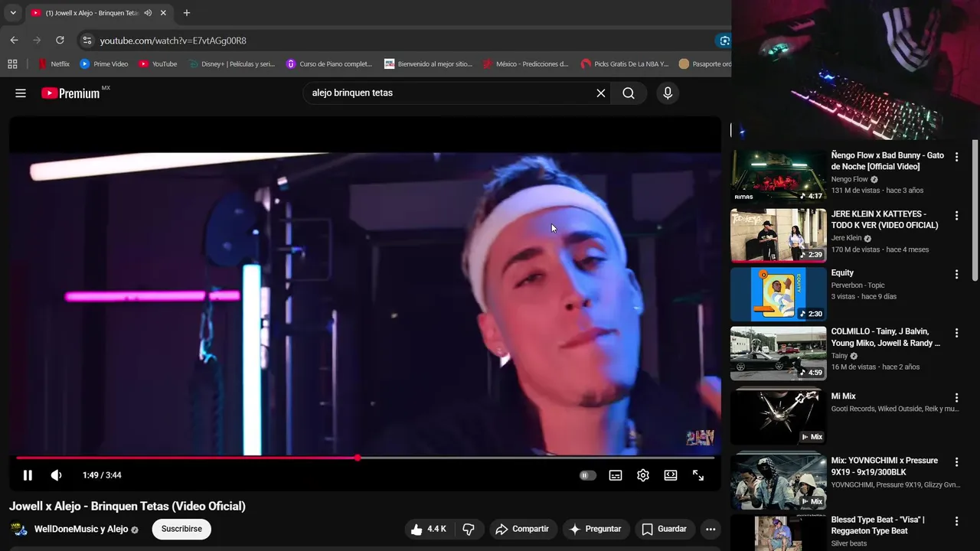980x551 pixels.
Task: Toggle the autoplay switch
Action: pos(587,475)
